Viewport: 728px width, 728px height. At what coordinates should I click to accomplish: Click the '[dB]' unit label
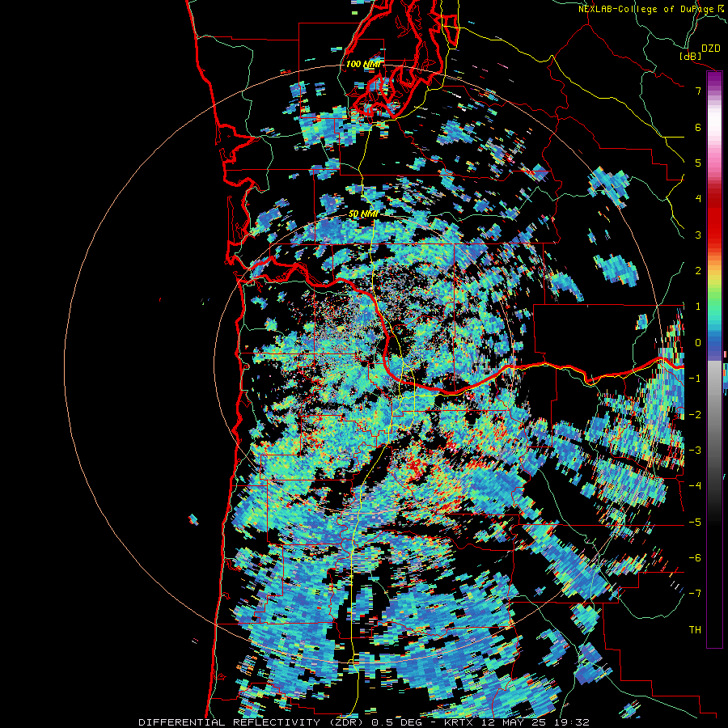click(691, 56)
